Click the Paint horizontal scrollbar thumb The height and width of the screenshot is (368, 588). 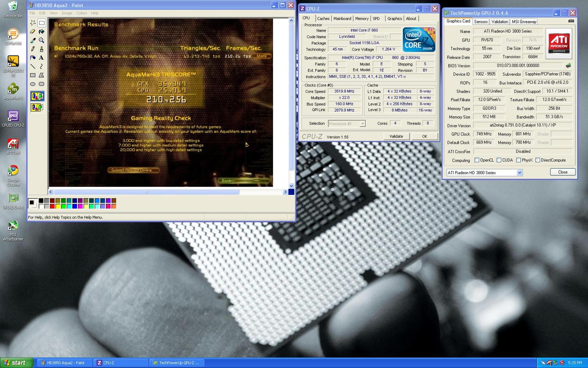[147, 192]
